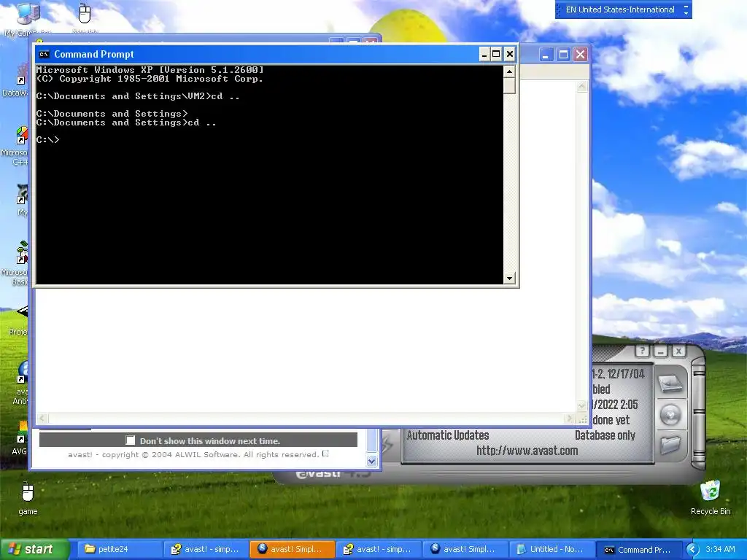The height and width of the screenshot is (560, 747).
Task: Click the small icon after avast copyright text
Action: pos(325,454)
